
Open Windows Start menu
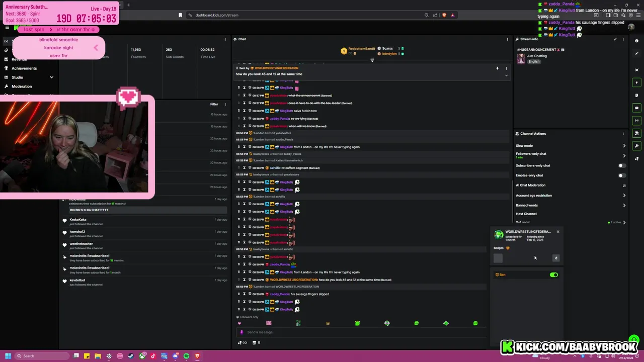(x=8, y=356)
